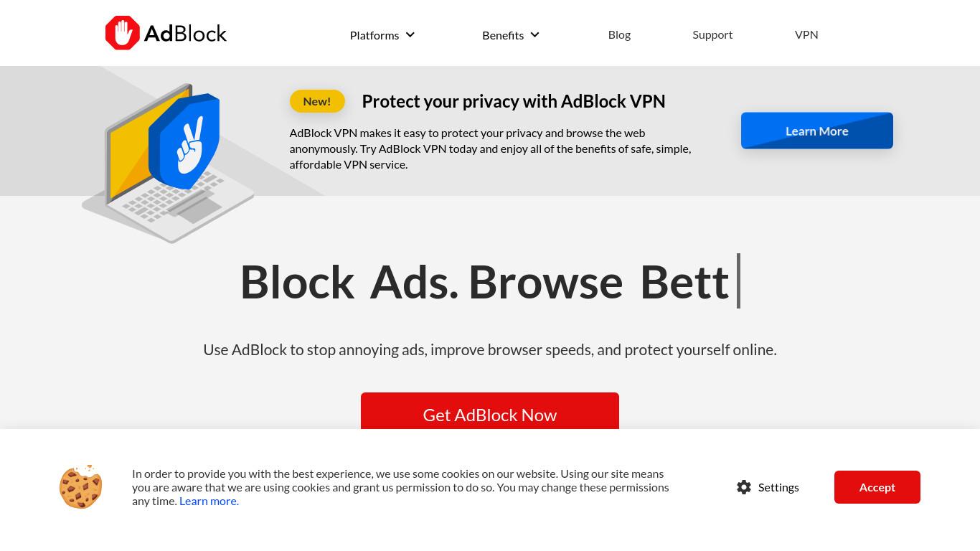Screen dimensions: 980x551
Task: Click the Learn More button
Action: (817, 131)
